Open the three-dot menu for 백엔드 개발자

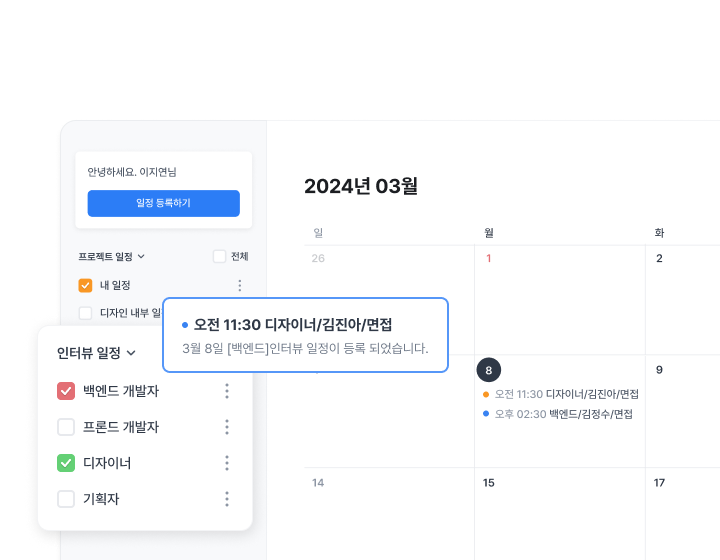(227, 391)
